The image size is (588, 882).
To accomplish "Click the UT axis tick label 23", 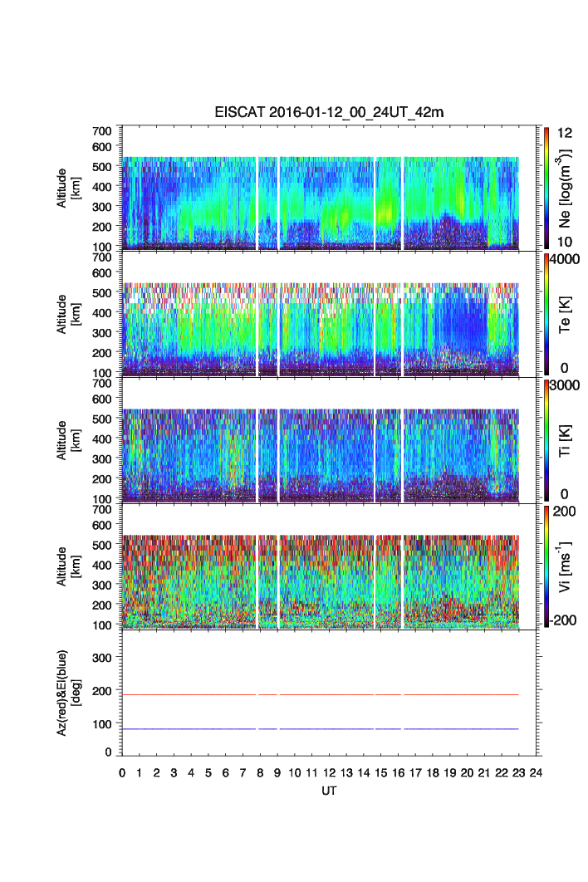I will (x=519, y=773).
